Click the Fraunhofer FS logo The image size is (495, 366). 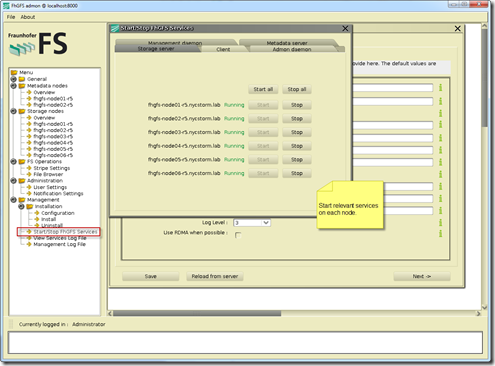coord(38,43)
